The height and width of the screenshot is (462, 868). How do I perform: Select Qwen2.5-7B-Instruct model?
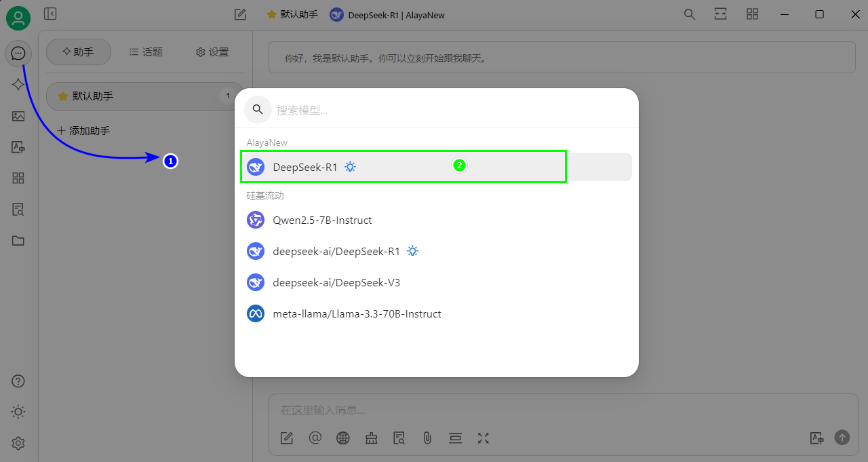coord(322,220)
